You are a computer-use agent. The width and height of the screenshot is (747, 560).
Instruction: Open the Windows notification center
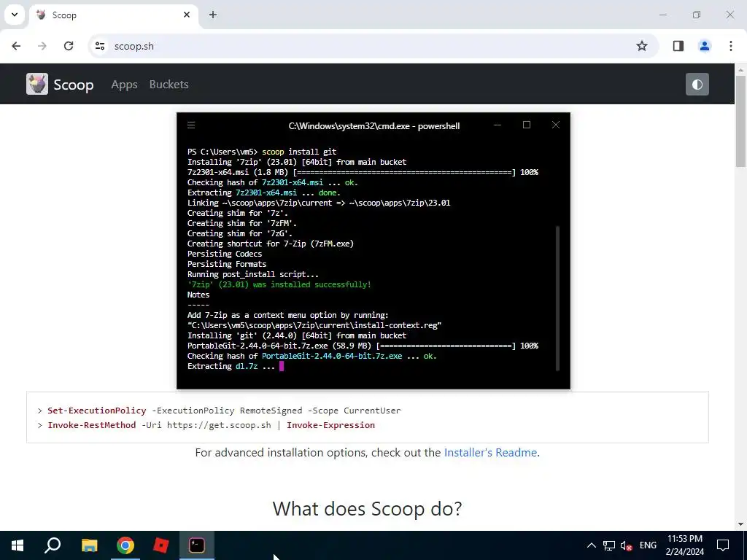click(x=723, y=545)
